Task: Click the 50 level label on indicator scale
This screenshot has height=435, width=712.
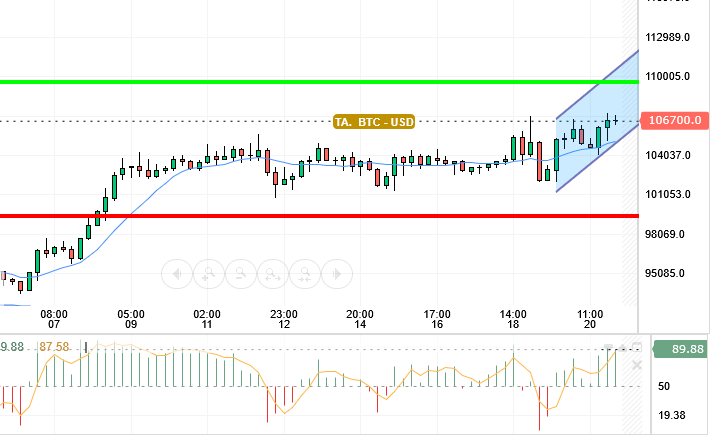Action: click(664, 386)
